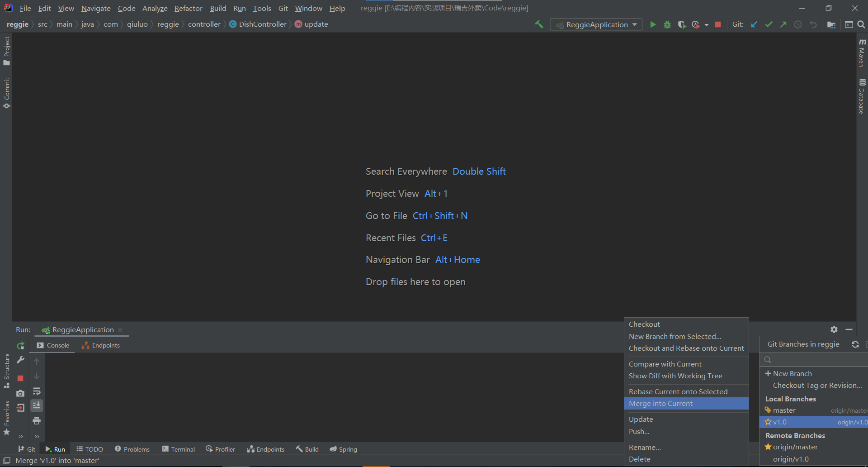
Task: Refresh Git Branches popup fetch icon
Action: point(855,344)
